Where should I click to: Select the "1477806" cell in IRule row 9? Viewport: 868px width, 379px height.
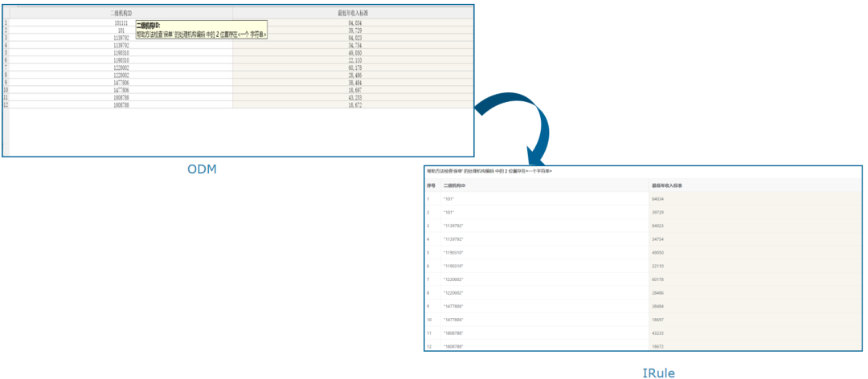(453, 306)
